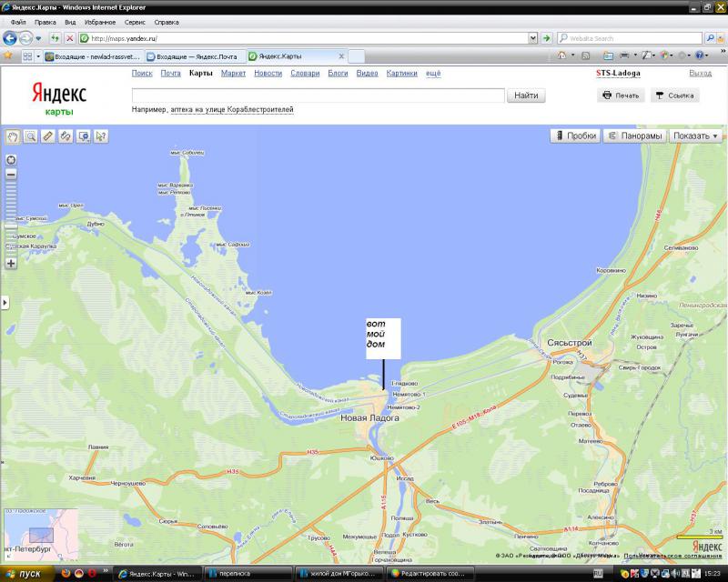Click the Найти search button

click(x=526, y=95)
